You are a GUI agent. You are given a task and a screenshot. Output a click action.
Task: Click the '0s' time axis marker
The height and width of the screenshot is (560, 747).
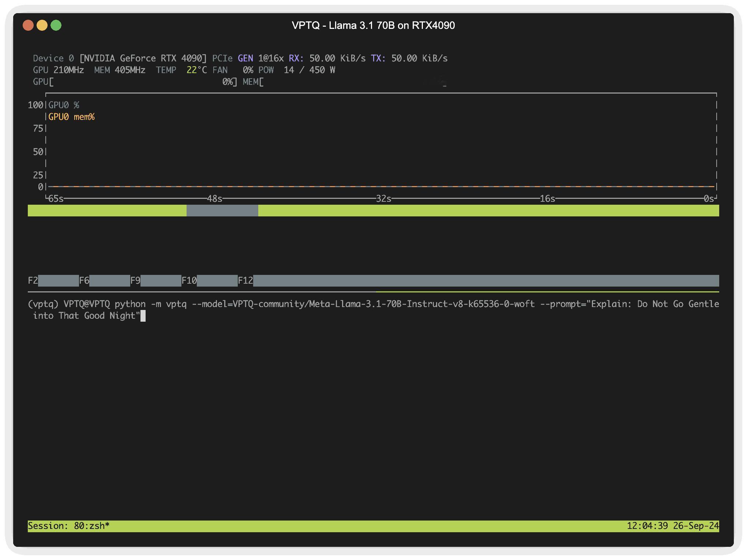(x=709, y=199)
